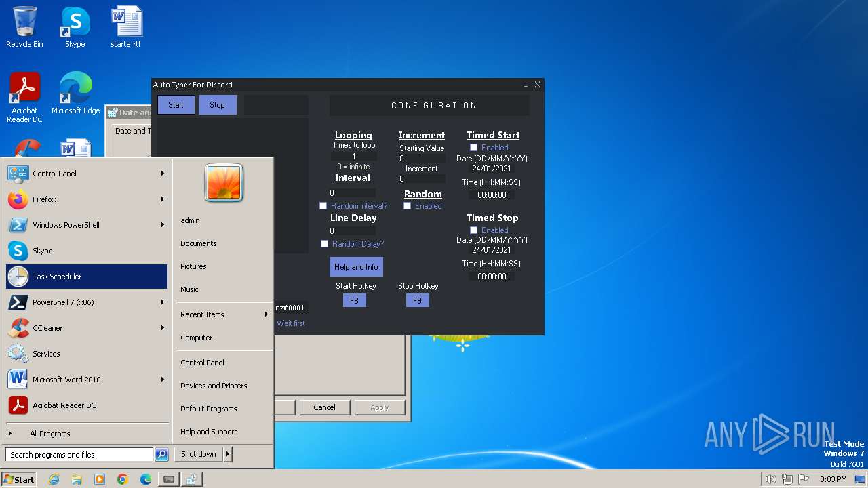Screen dimensions: 868x488
Task: Open Acrobat Reader DC from Start menu
Action: (x=87, y=405)
